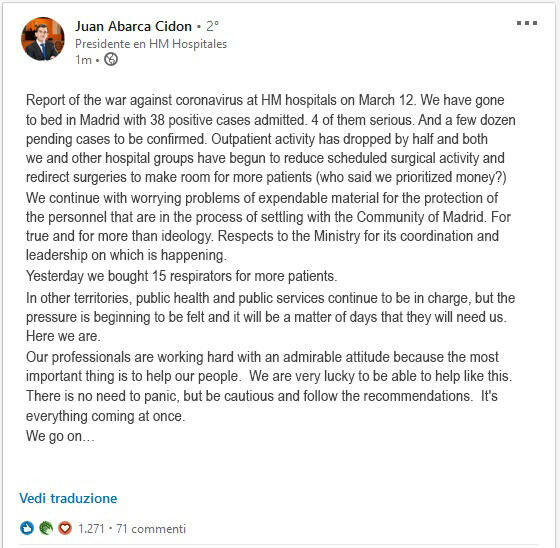The height and width of the screenshot is (548, 560).
Task: Click the 1m post timestamp
Action: pos(83,60)
